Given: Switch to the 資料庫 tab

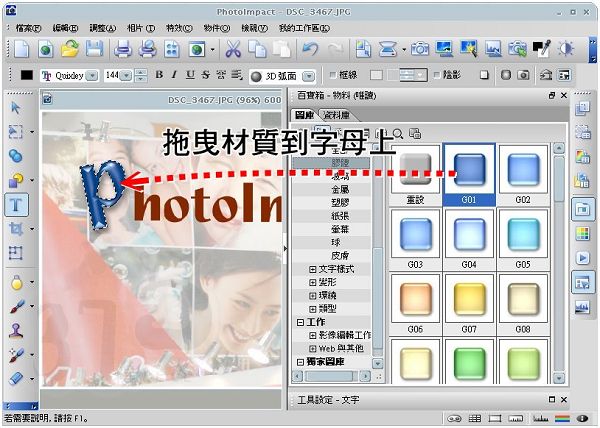Looking at the screenshot, I should point(336,115).
